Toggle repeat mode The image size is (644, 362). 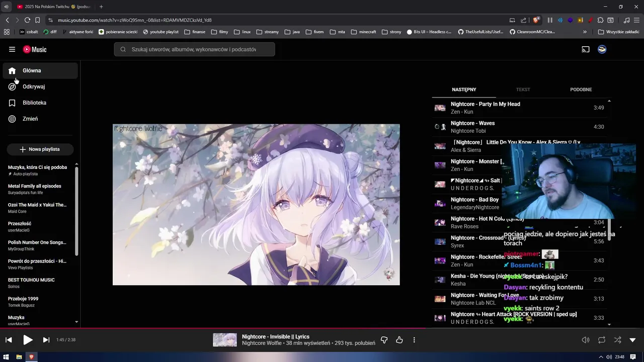pyautogui.click(x=602, y=340)
